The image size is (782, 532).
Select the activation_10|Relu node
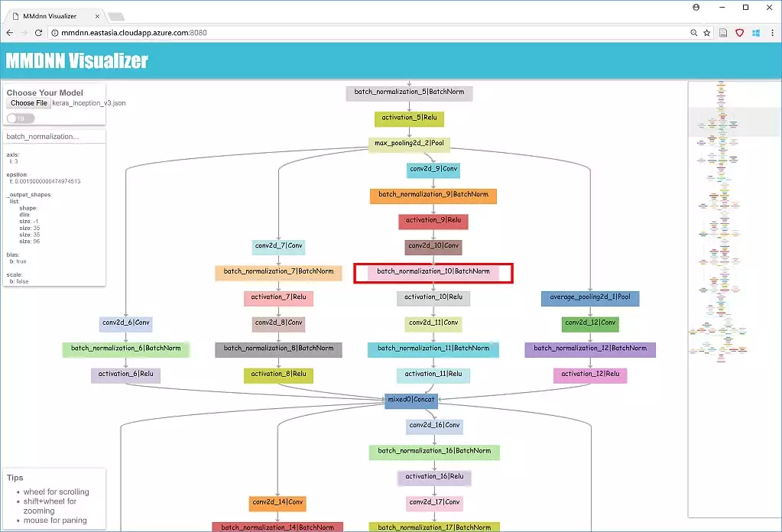(433, 298)
